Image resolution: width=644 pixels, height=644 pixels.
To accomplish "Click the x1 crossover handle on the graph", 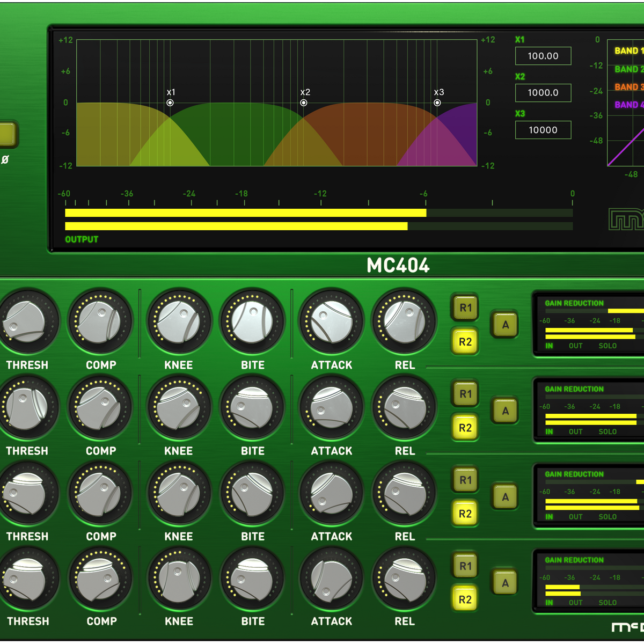I will pos(170,103).
